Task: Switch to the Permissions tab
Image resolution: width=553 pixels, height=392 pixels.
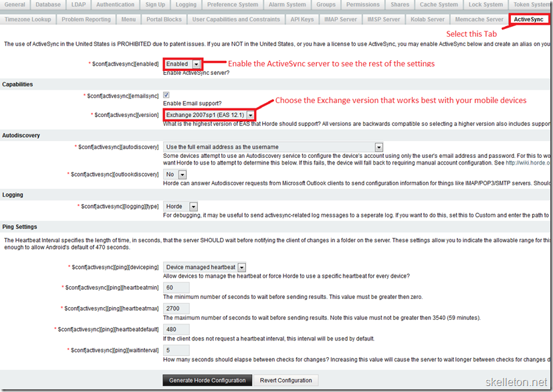Action: 363,5
